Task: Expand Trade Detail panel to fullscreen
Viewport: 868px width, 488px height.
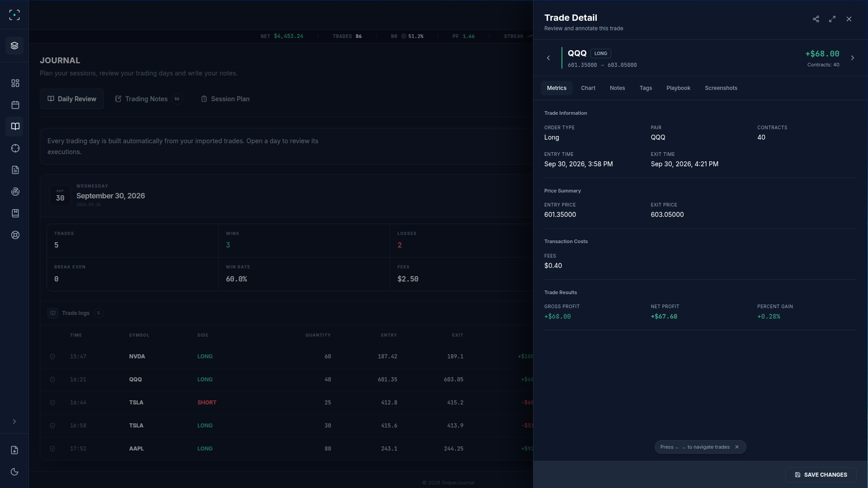Action: pyautogui.click(x=832, y=19)
